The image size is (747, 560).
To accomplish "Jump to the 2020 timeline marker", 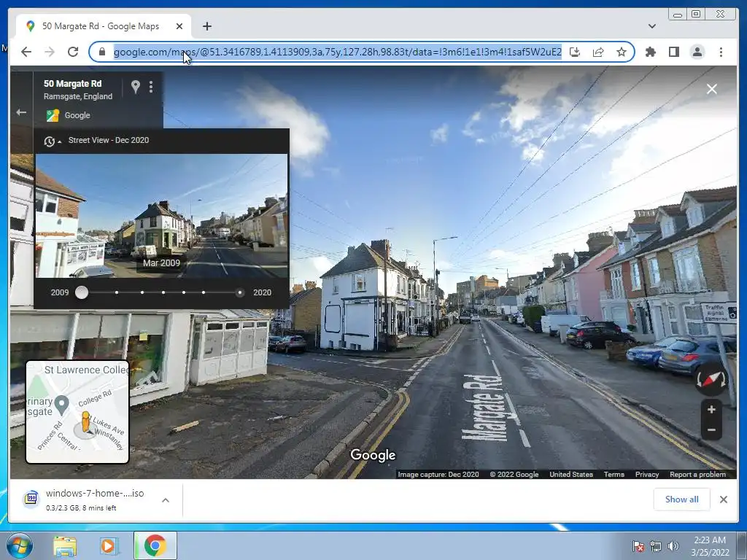I will click(x=239, y=292).
